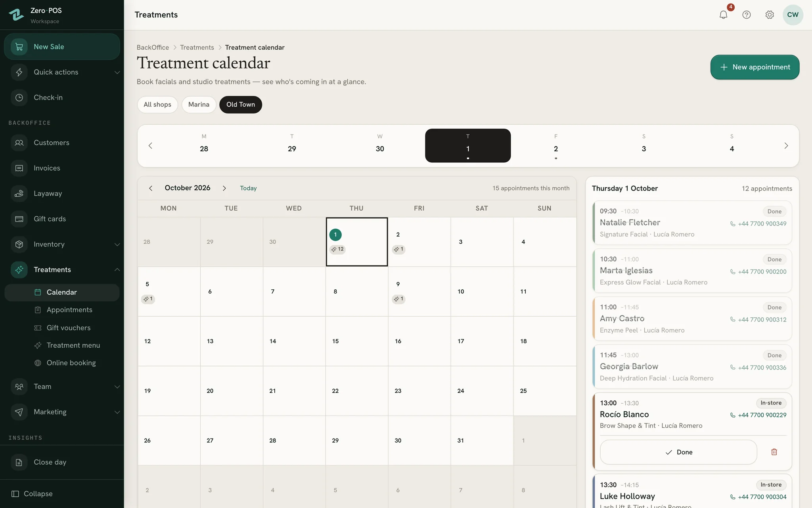
Task: Open Treatments breadcrumb link
Action: coord(197,47)
